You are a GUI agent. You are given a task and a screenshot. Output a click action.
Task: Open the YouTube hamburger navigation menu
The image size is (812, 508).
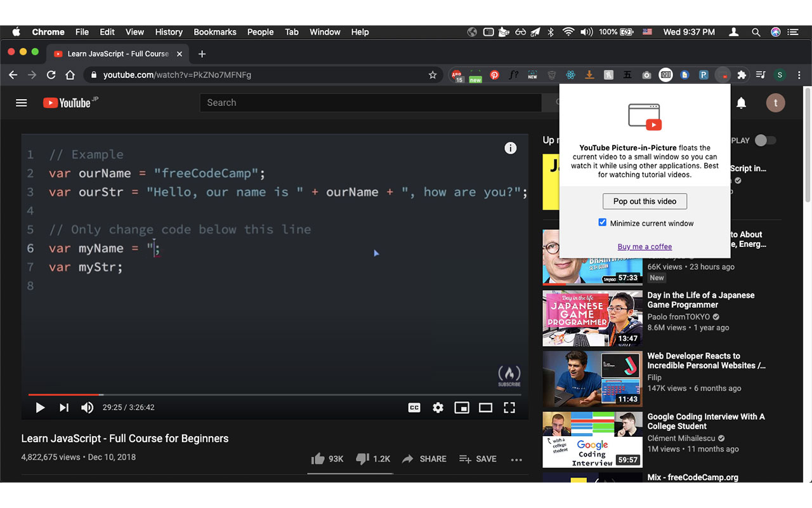pos(21,102)
